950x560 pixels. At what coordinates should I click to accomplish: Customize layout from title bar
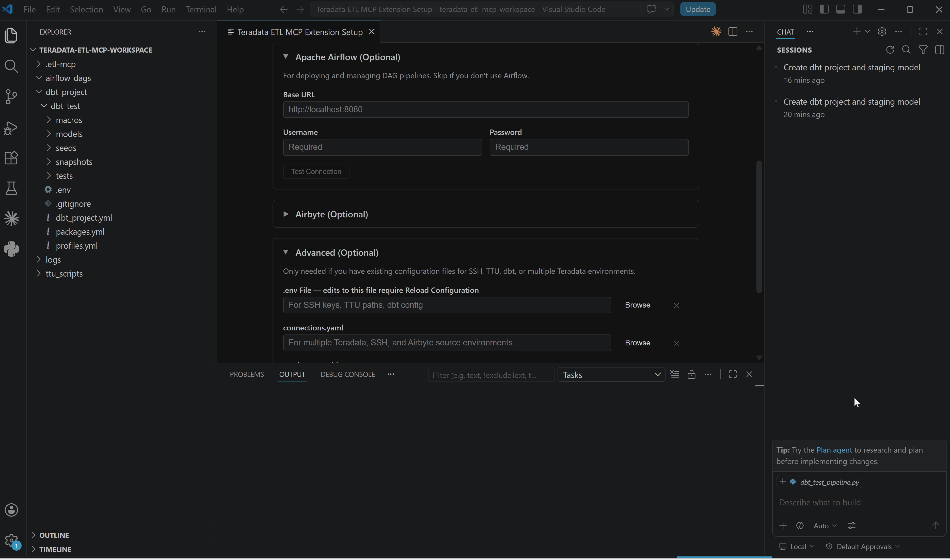(807, 9)
